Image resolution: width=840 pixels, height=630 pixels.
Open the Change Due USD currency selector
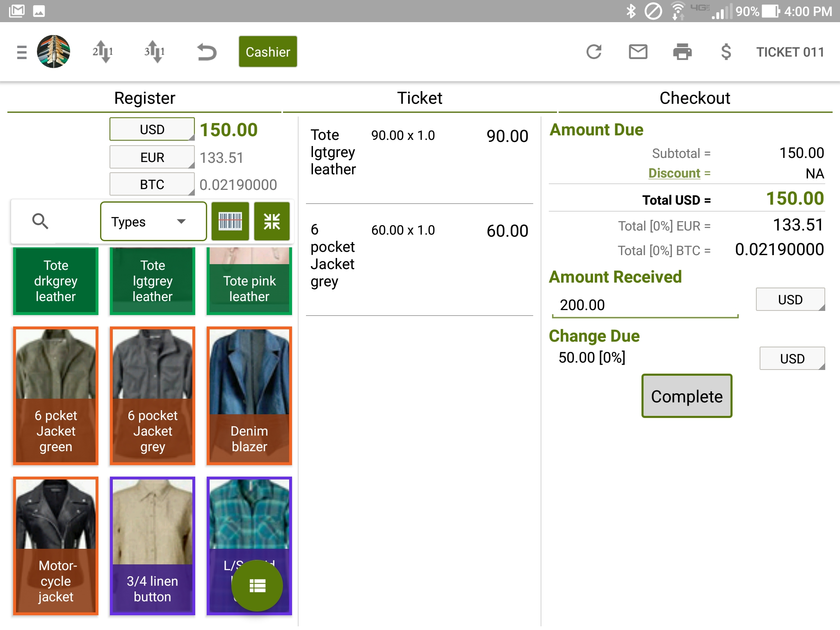pyautogui.click(x=792, y=358)
